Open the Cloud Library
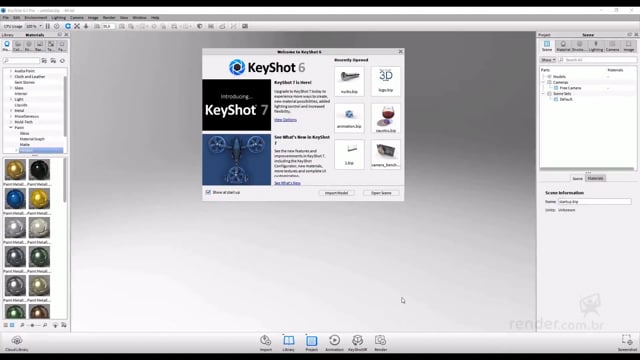The image size is (640, 360). pyautogui.click(x=17, y=343)
